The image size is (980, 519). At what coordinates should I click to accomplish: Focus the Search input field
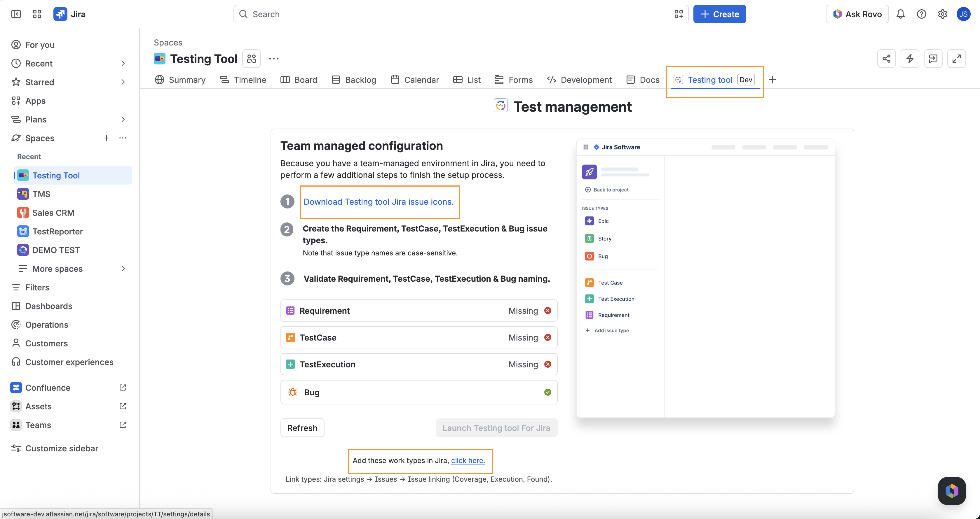click(461, 14)
